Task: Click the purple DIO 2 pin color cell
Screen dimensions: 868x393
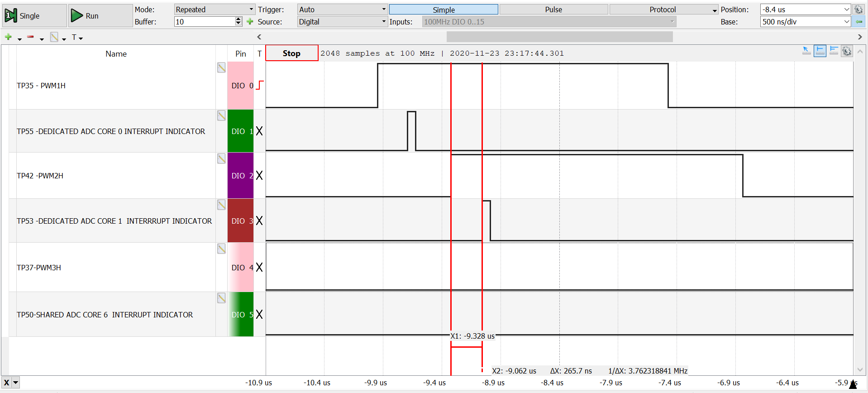Action: click(x=240, y=176)
